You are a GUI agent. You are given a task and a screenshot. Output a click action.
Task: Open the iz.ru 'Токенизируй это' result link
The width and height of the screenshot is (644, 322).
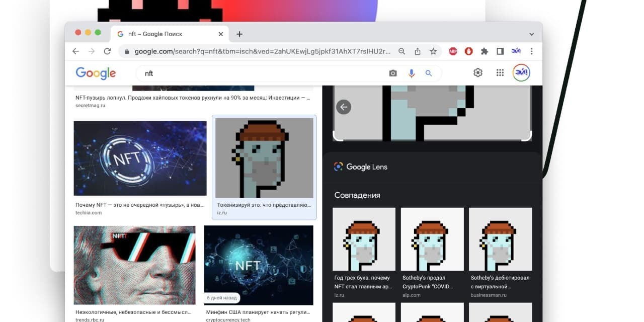coord(264,205)
